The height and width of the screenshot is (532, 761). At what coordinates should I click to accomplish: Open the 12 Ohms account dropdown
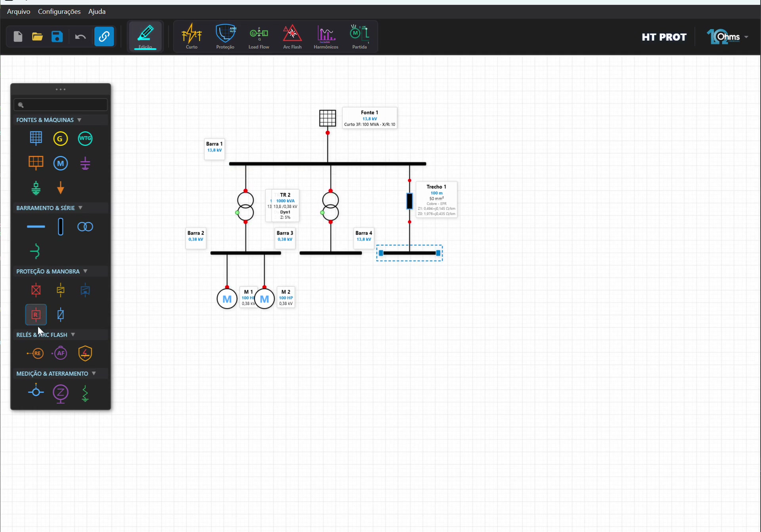(728, 36)
